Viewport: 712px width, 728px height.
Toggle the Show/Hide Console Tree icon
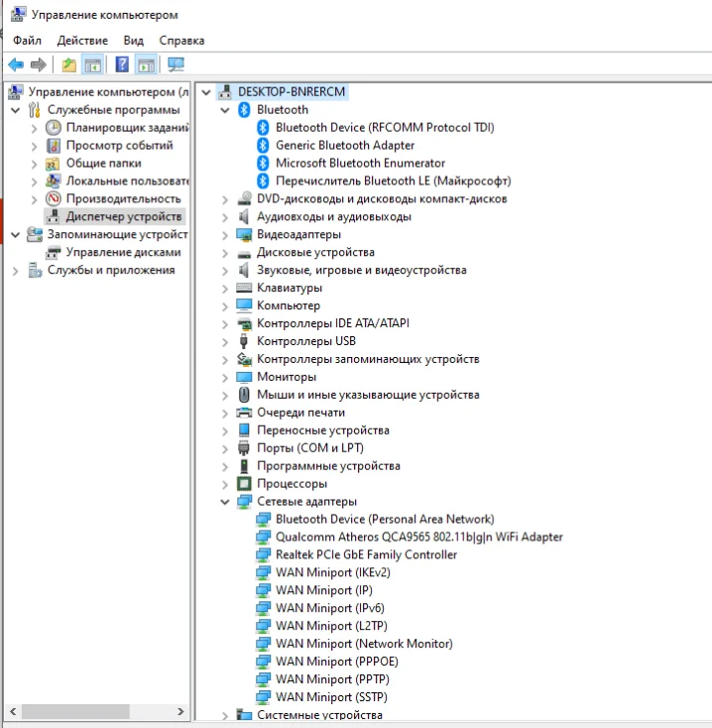92,64
